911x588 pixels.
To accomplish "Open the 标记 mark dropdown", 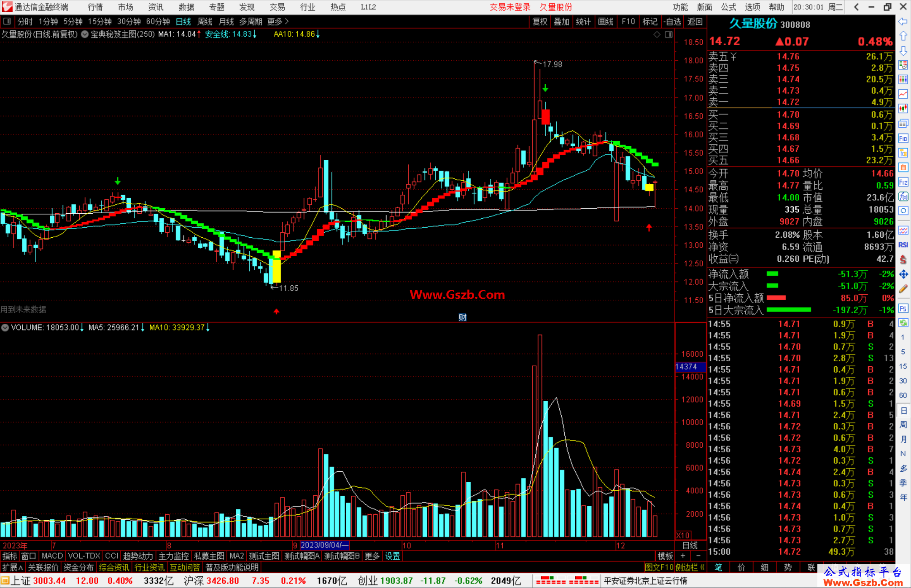I will point(650,21).
